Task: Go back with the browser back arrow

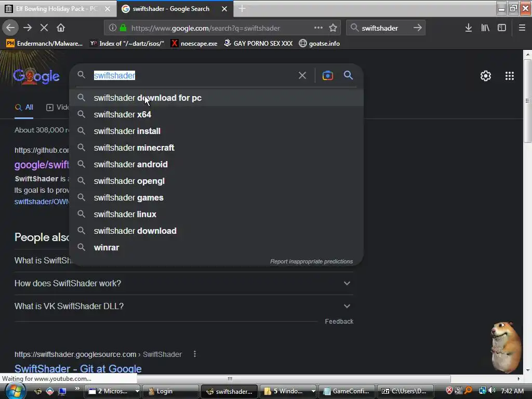Action: coord(10,28)
